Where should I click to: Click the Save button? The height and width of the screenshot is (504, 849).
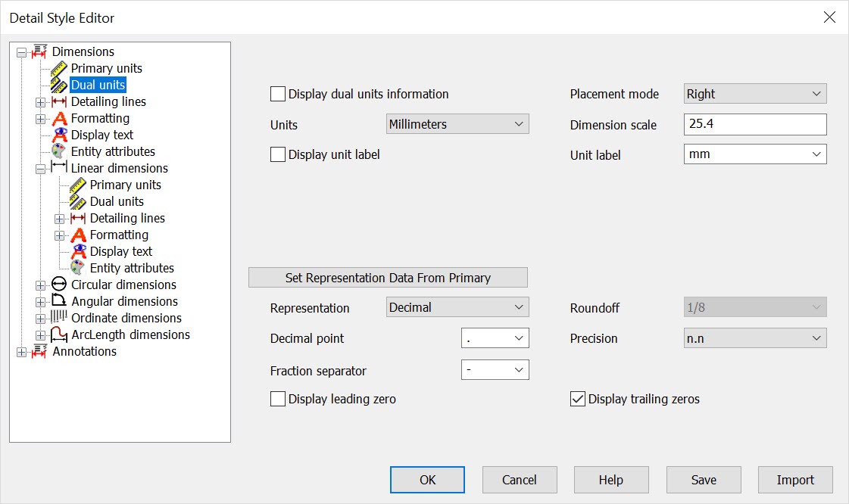[x=703, y=479]
